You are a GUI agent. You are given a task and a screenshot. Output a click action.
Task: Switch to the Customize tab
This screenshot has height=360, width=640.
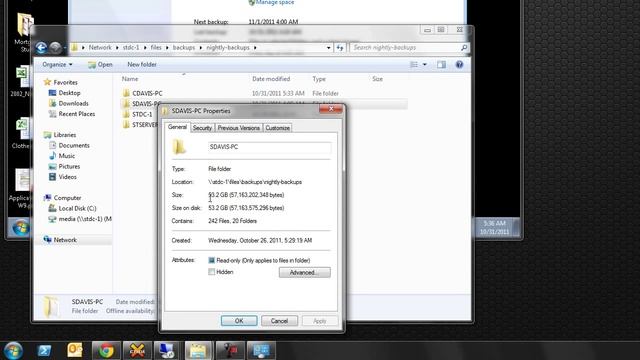click(x=278, y=128)
